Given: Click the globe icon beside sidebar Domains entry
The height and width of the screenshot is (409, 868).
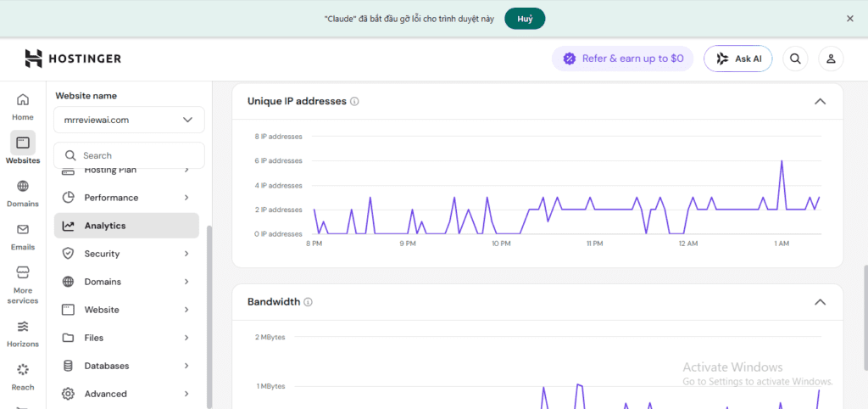Looking at the screenshot, I should click(x=68, y=282).
